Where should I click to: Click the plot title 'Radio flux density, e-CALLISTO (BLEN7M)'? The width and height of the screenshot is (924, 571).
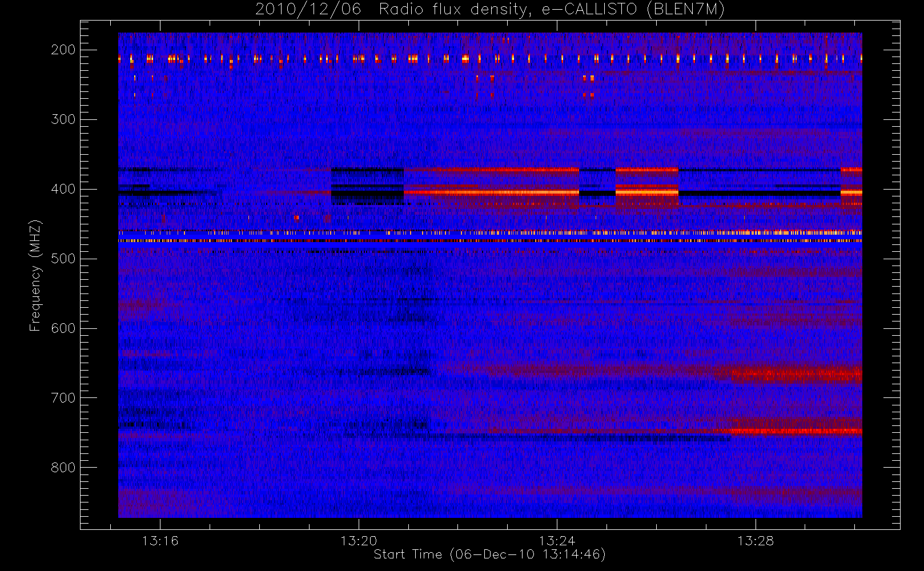click(x=552, y=10)
